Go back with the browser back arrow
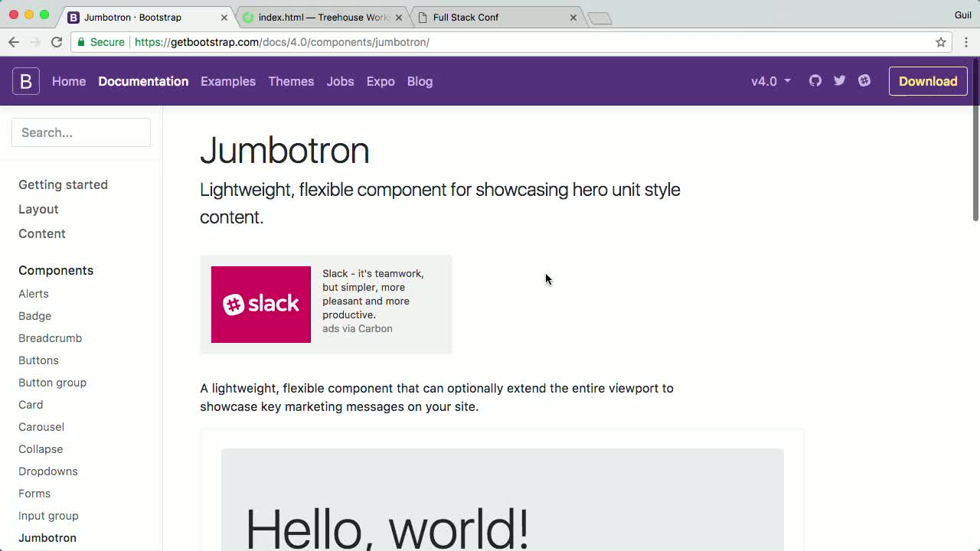 [x=14, y=42]
